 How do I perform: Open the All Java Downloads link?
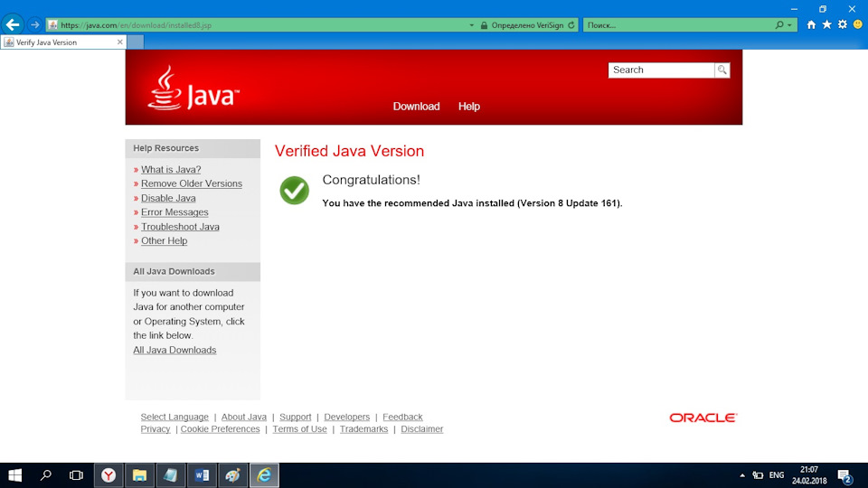[x=175, y=351]
